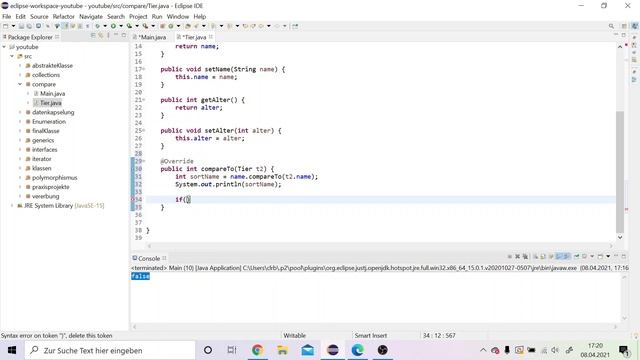This screenshot has height=360, width=640.
Task: Click the editor horizontal scrollbar
Action: (380, 246)
